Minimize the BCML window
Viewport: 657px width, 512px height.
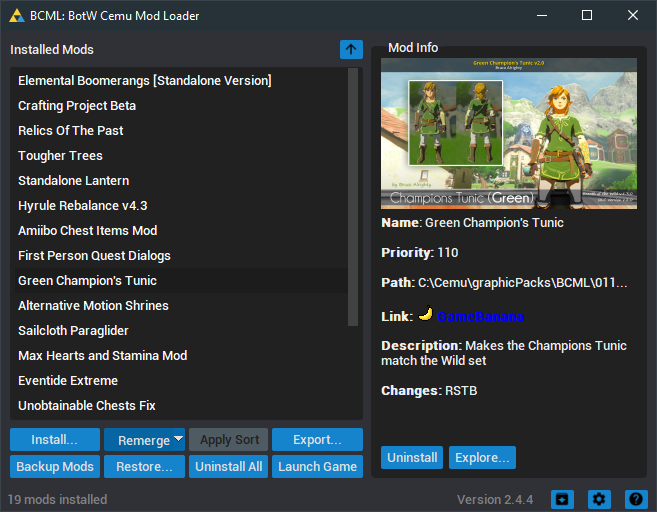coord(542,16)
